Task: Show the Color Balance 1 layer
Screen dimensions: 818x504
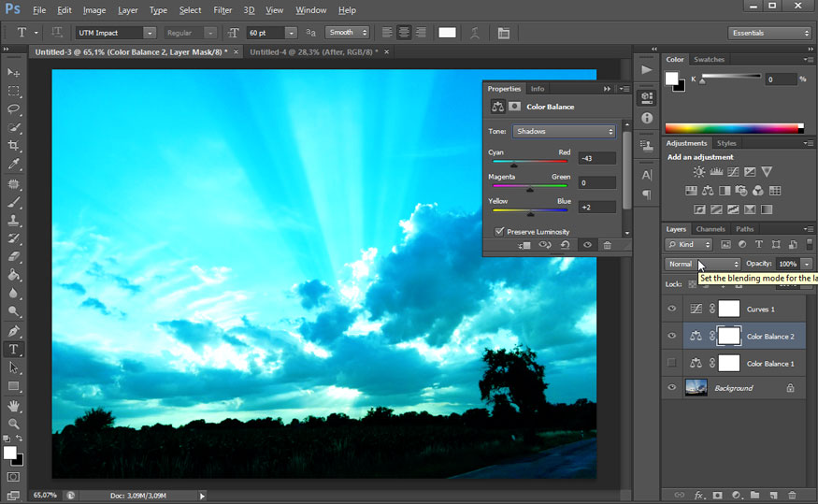Action: (x=671, y=363)
